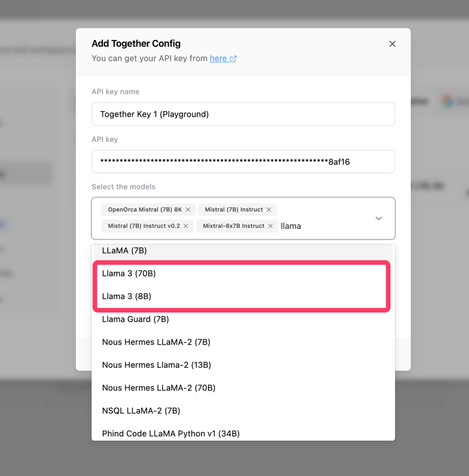Close the Add Together Config dialog

(x=392, y=44)
